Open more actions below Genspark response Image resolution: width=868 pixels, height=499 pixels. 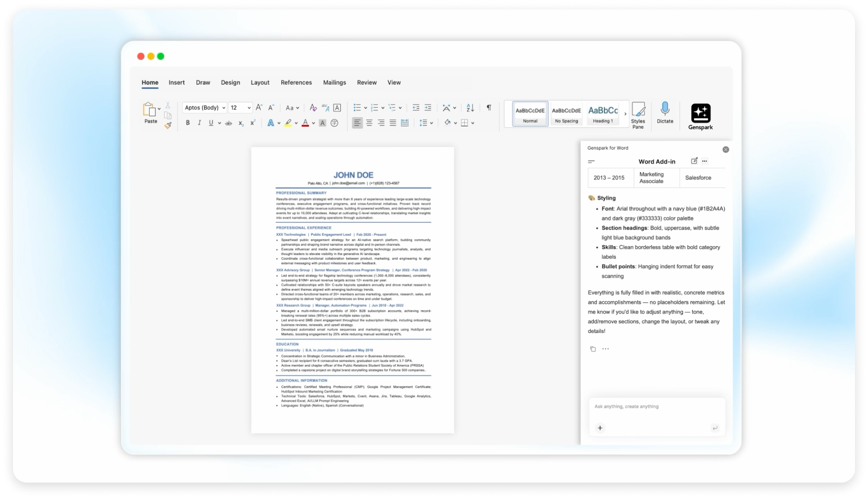605,349
